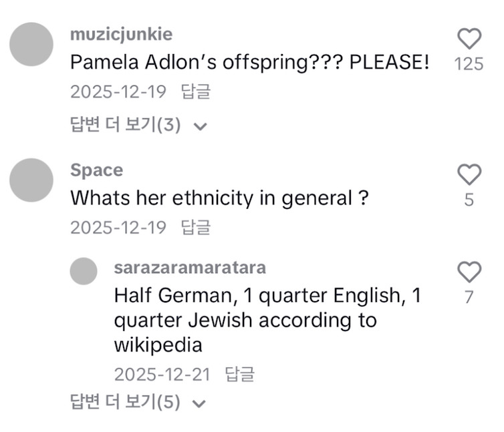Like Space's ethnicity question comment
This screenshot has height=432, width=504.
[469, 175]
